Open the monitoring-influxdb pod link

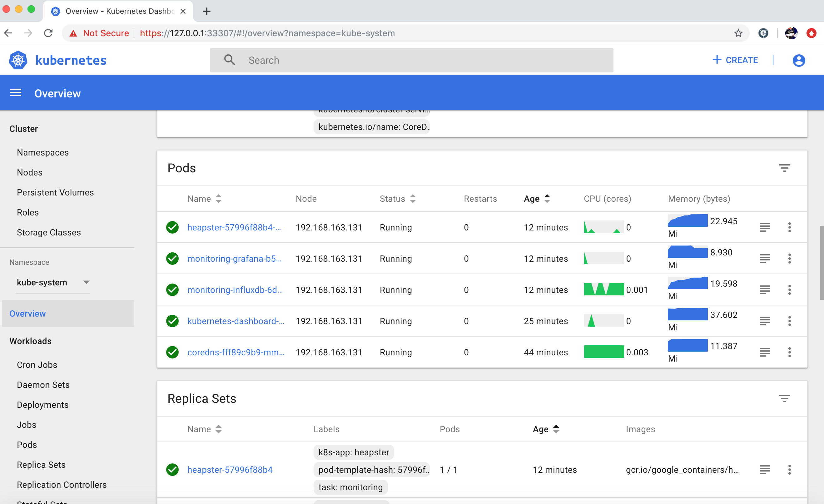pyautogui.click(x=235, y=290)
